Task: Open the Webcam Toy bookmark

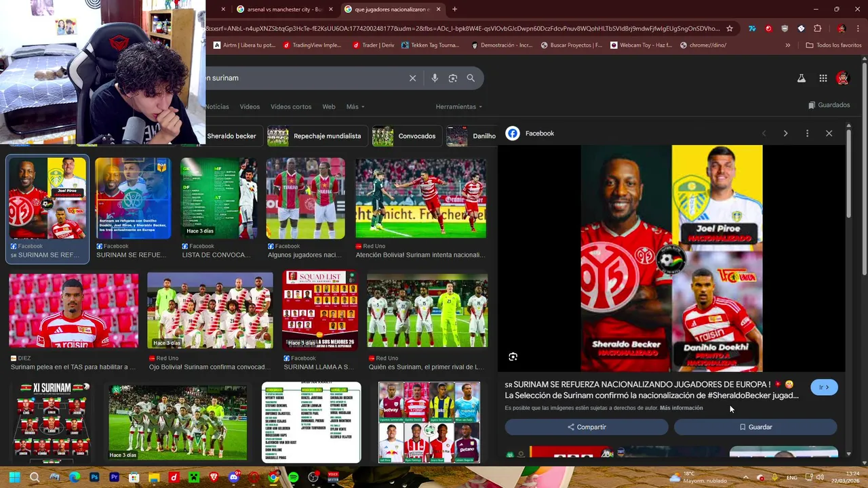Action: pos(642,45)
